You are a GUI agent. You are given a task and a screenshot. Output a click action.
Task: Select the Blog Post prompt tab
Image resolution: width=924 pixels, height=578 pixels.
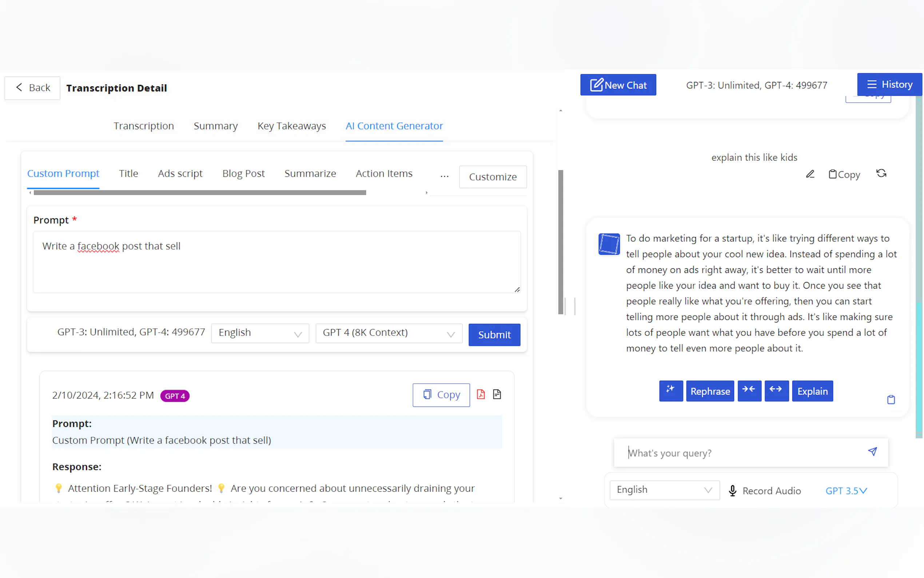pyautogui.click(x=243, y=174)
